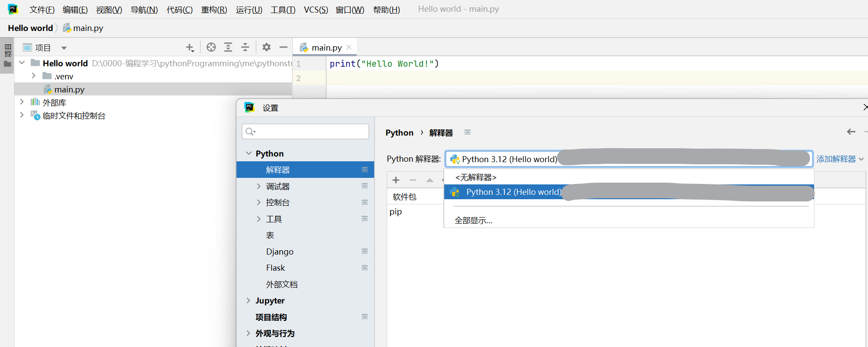Close the main.py editor tab
The width and height of the screenshot is (868, 347).
[x=349, y=47]
